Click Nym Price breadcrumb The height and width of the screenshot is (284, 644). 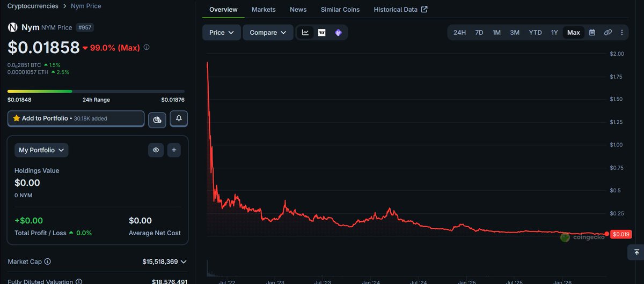86,6
